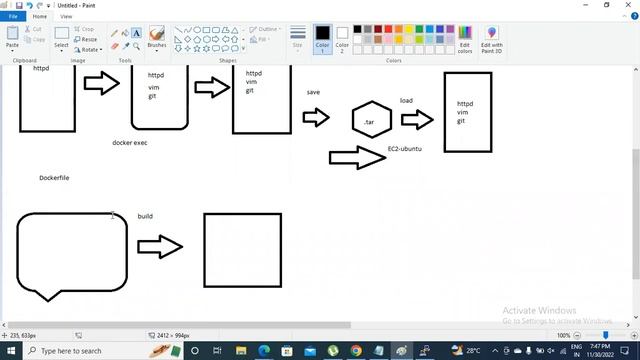
Task: Choose the Five-point star shape
Action: click(197, 49)
